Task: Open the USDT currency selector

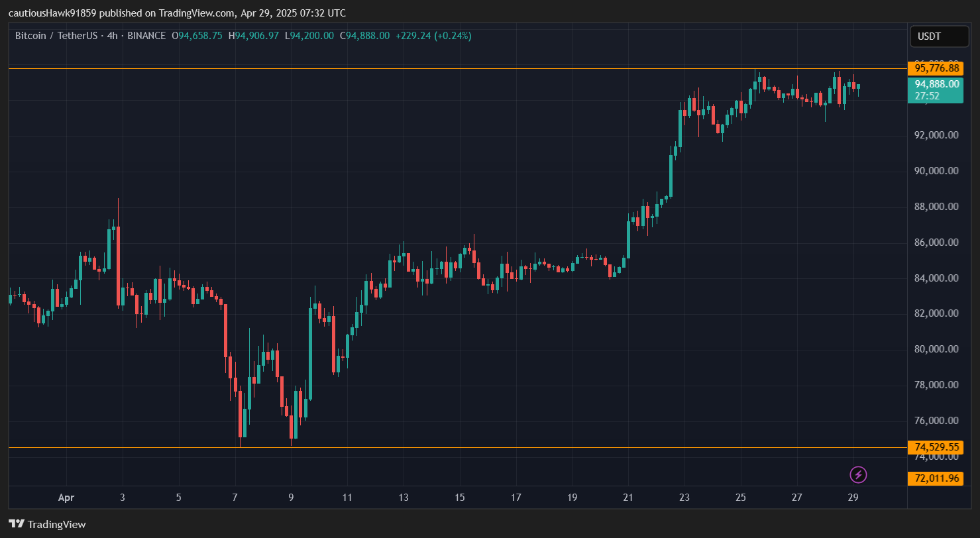Action: click(939, 36)
